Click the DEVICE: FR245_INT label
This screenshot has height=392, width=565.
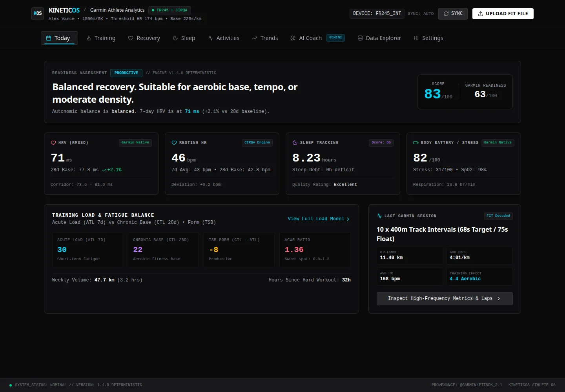tap(377, 14)
